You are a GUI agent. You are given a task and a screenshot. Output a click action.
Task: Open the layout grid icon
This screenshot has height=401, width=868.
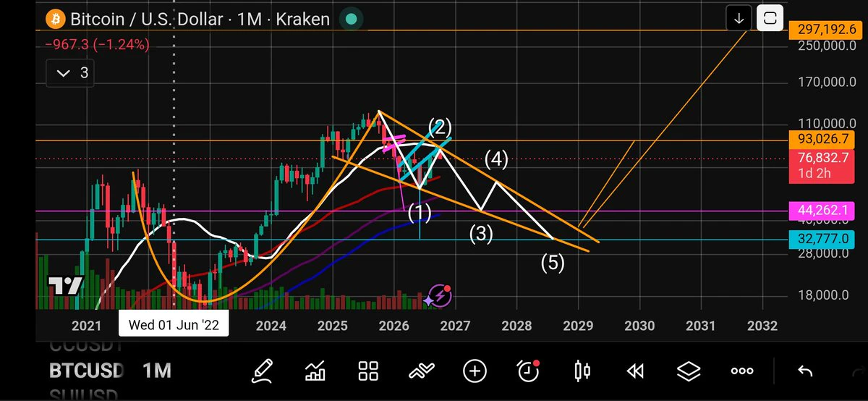point(369,371)
